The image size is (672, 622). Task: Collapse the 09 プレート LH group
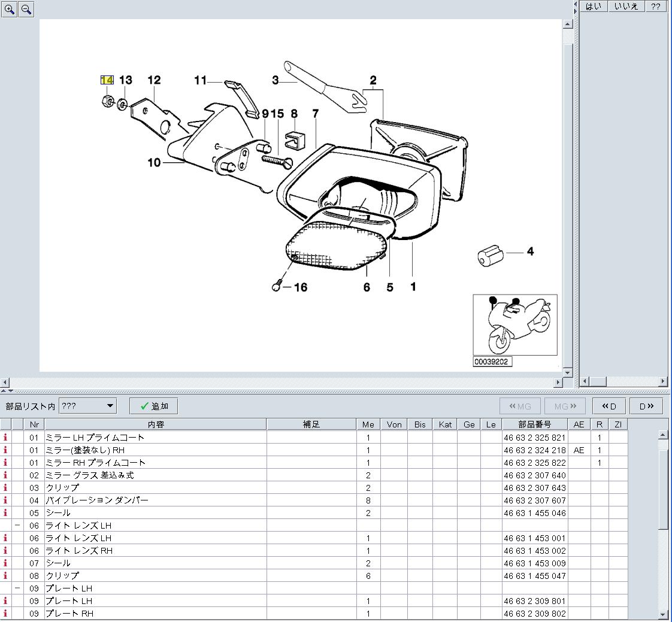click(17, 588)
